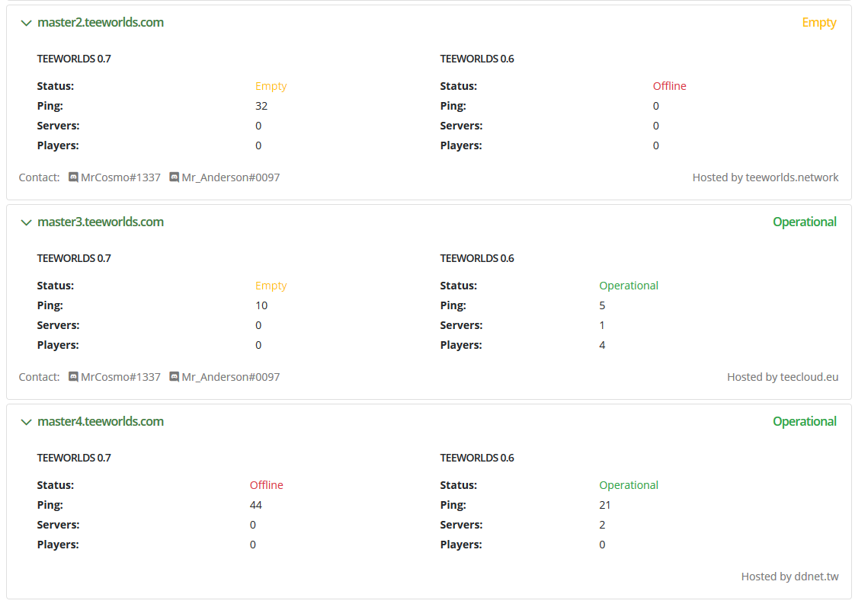Click 'Hosted by teeworlds.network' text
Viewport: 868px width, 607px height.
766,177
